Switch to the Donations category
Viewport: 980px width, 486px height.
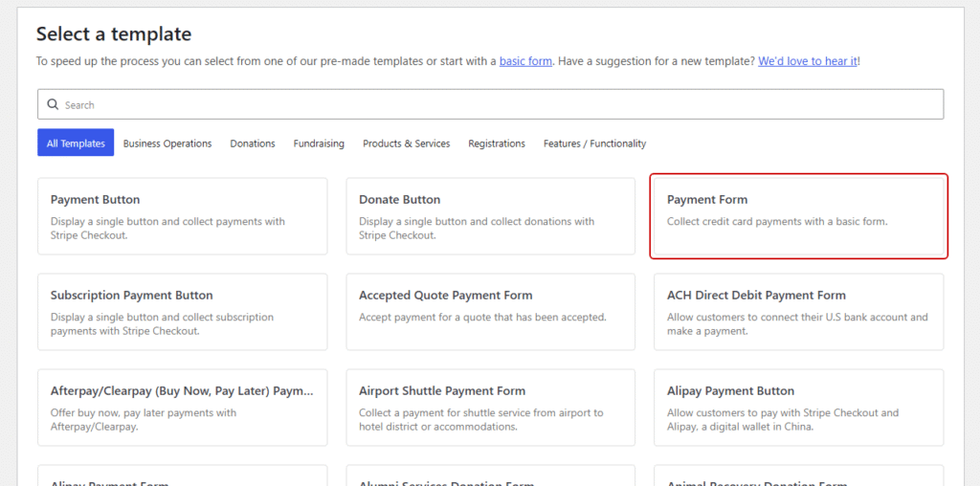[x=253, y=144]
